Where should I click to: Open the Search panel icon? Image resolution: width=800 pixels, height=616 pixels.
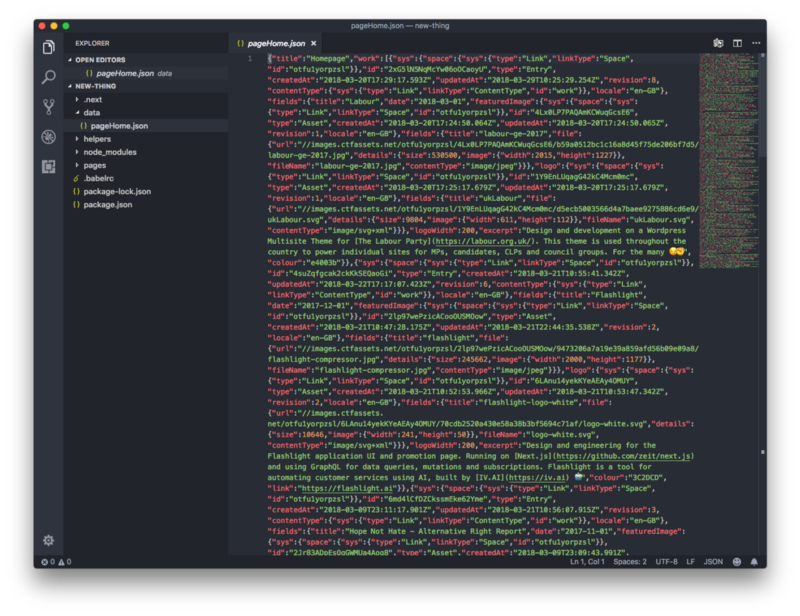pyautogui.click(x=47, y=78)
